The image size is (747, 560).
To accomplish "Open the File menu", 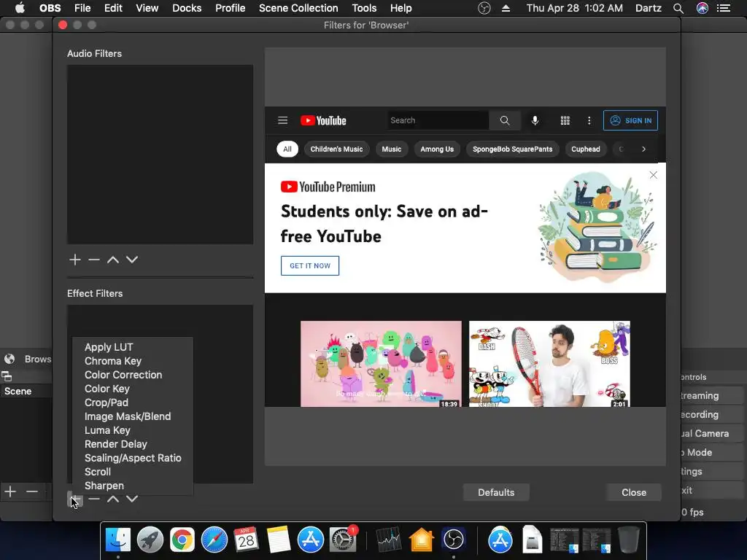I will pos(82,8).
